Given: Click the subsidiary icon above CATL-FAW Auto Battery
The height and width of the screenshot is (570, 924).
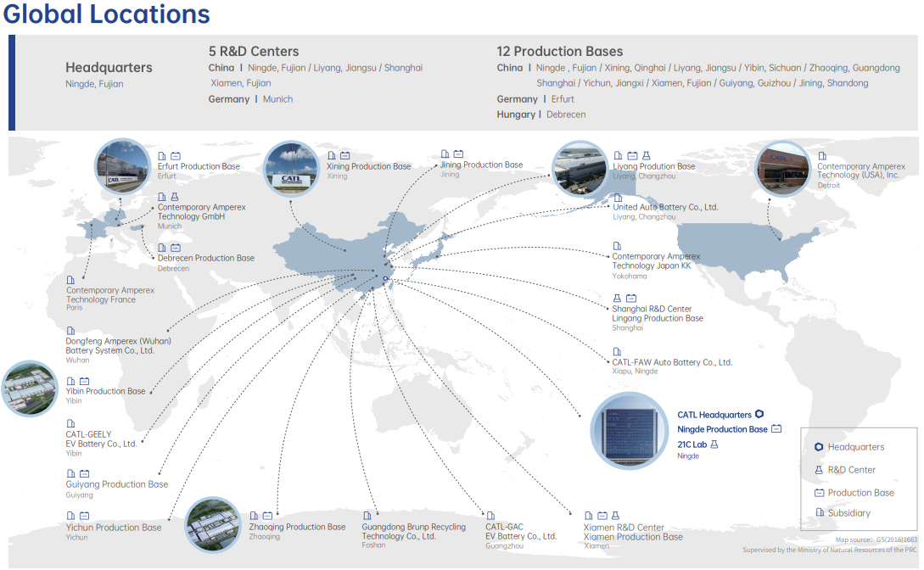Looking at the screenshot, I should pyautogui.click(x=617, y=352).
